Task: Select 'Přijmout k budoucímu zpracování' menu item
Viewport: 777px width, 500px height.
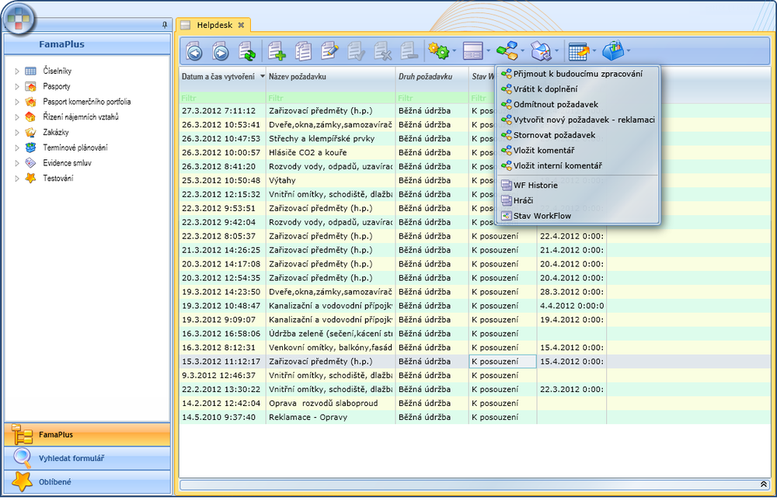Action: pyautogui.click(x=578, y=73)
